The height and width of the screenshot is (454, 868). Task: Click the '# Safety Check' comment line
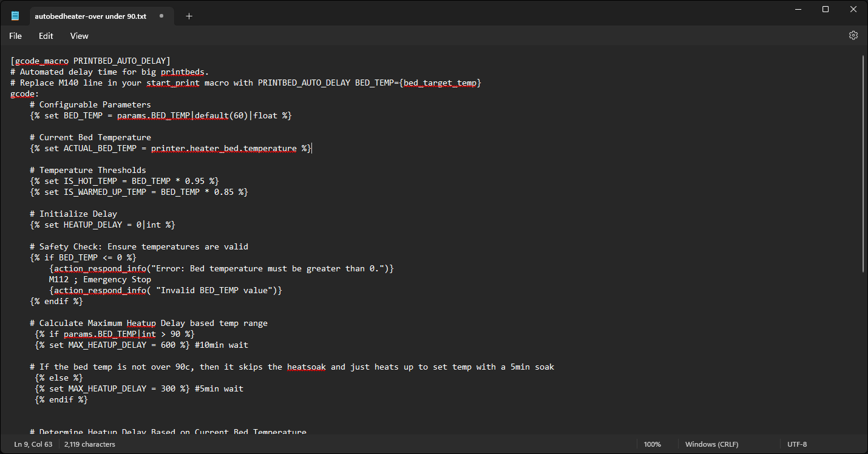(x=139, y=246)
